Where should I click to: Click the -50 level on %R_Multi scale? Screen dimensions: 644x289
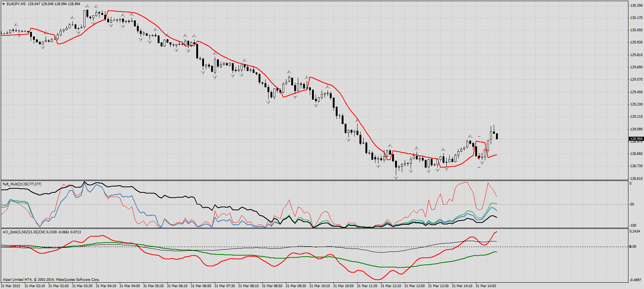pyautogui.click(x=631, y=204)
